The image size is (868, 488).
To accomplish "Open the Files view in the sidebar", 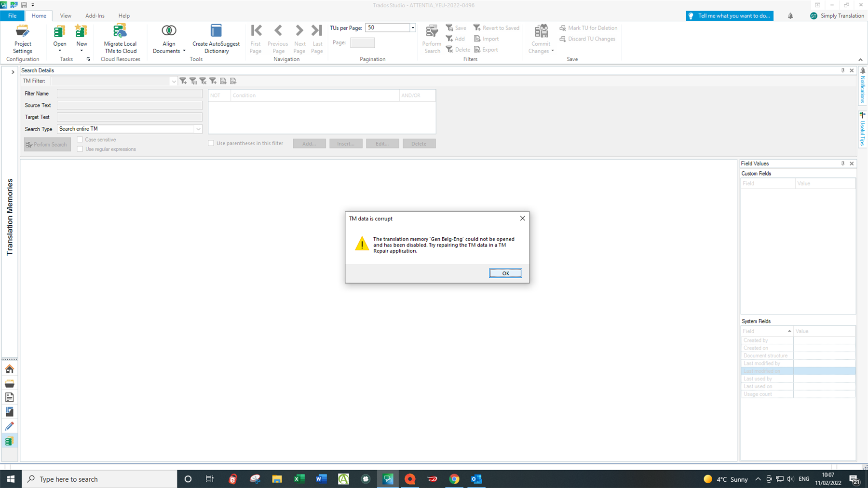I will [x=10, y=397].
